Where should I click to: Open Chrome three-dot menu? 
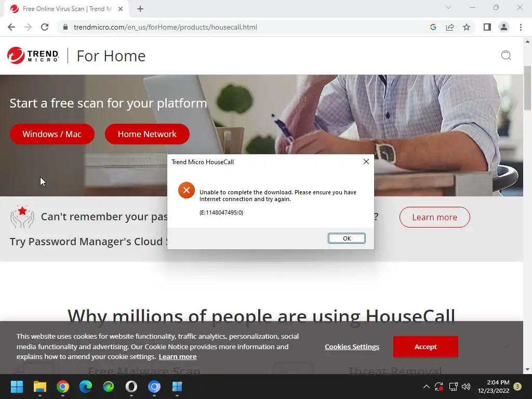[521, 27]
